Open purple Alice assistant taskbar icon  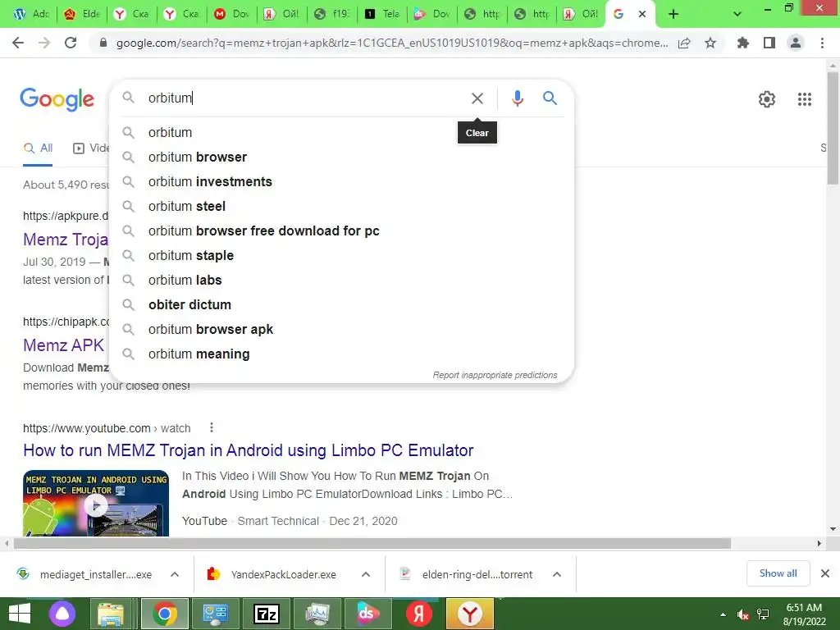coord(62,614)
